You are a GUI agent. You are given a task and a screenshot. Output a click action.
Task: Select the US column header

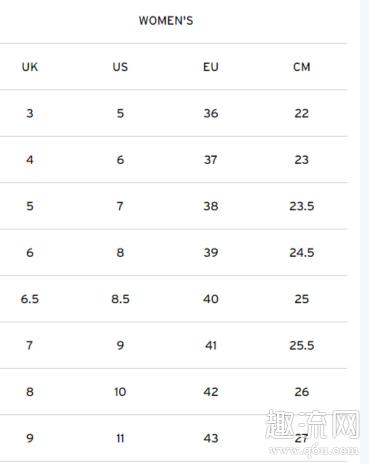pos(120,67)
